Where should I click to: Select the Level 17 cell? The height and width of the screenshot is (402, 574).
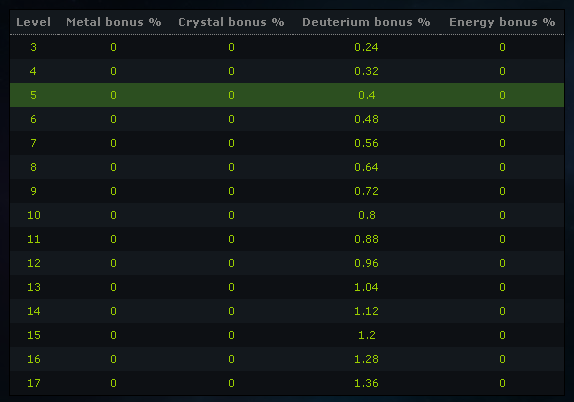click(x=34, y=383)
